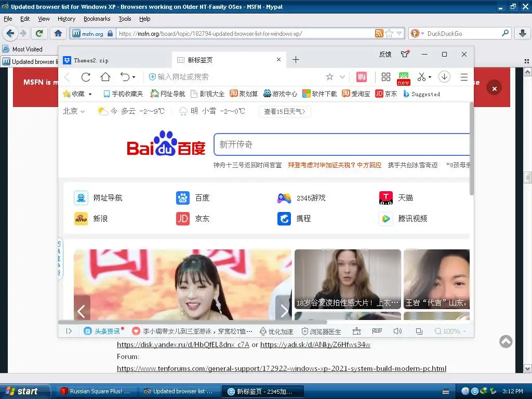Go to home page in 2345 browser
Viewport: 532px width, 399px height.
[x=105, y=77]
